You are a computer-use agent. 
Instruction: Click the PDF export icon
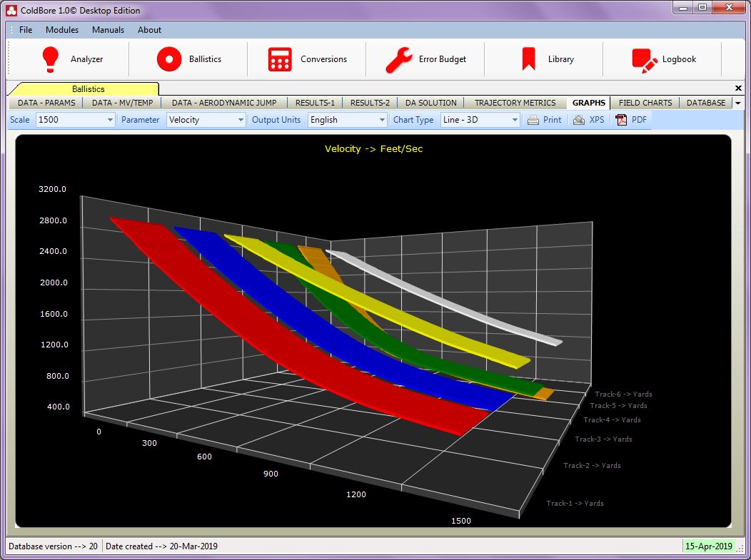pos(621,120)
